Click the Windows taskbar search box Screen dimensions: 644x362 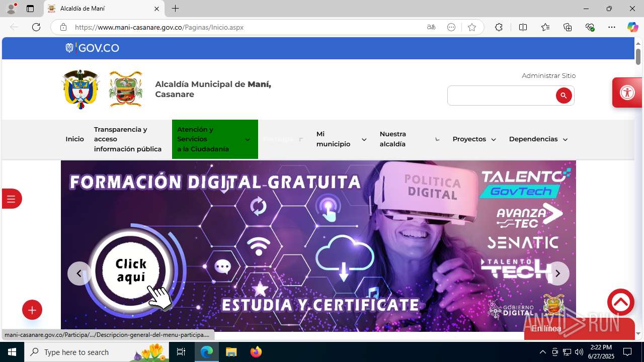tap(97, 352)
